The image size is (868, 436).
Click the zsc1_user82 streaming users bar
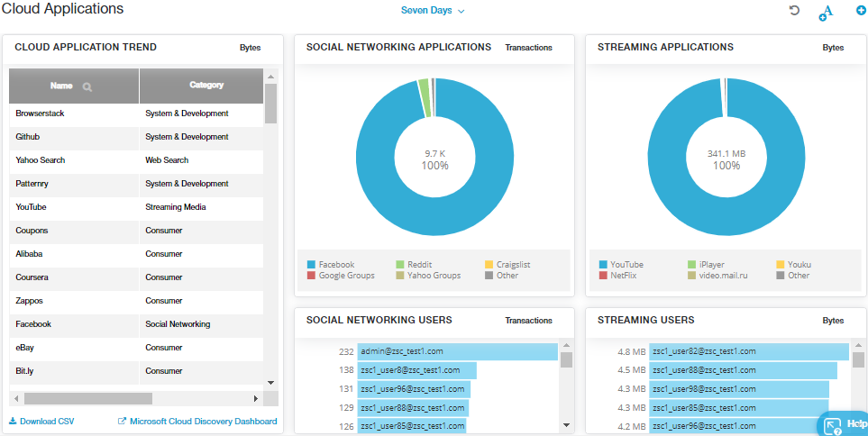click(x=748, y=351)
